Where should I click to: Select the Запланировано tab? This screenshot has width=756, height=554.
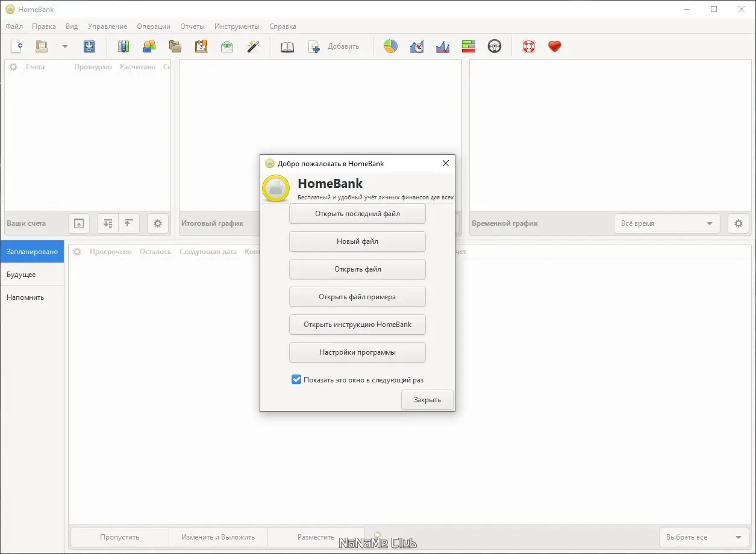click(32, 252)
